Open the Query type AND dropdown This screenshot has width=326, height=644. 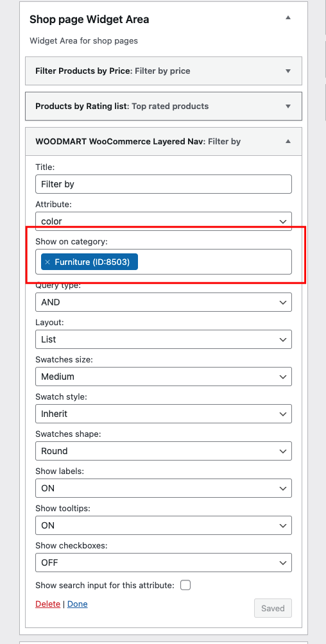coord(164,302)
